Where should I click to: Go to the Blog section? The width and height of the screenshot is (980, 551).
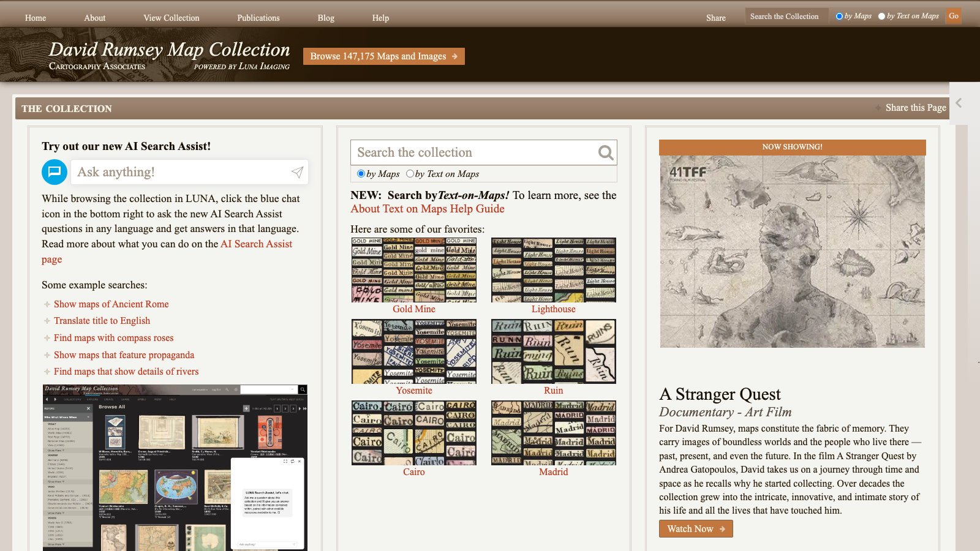pyautogui.click(x=326, y=18)
